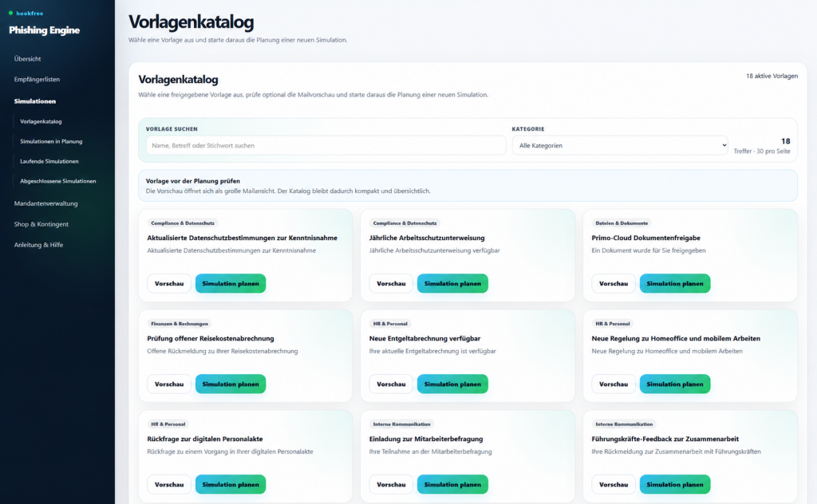This screenshot has height=504, width=817.
Task: Preview Neue Regelung zu Homeoffice template
Action: (614, 384)
